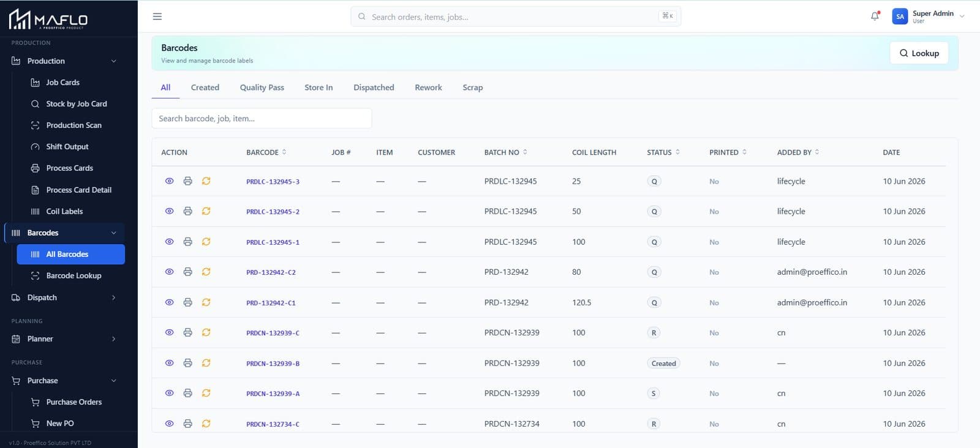Sort table by PRINTED column
Image resolution: width=980 pixels, height=448 pixels.
pyautogui.click(x=728, y=152)
